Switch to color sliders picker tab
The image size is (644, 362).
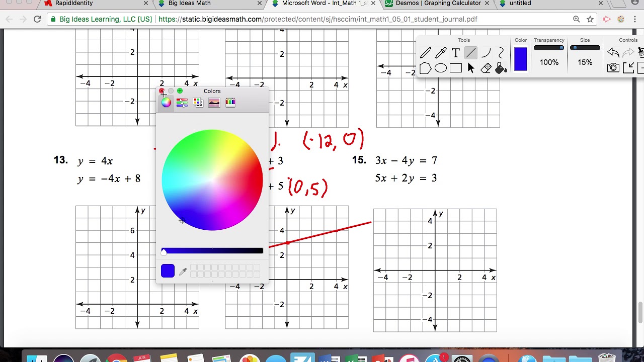[x=182, y=103]
